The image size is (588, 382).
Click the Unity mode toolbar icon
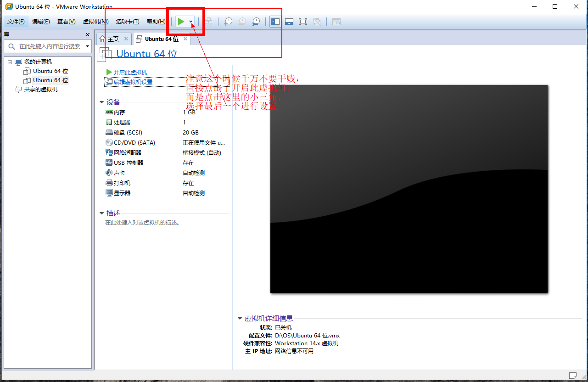click(317, 22)
